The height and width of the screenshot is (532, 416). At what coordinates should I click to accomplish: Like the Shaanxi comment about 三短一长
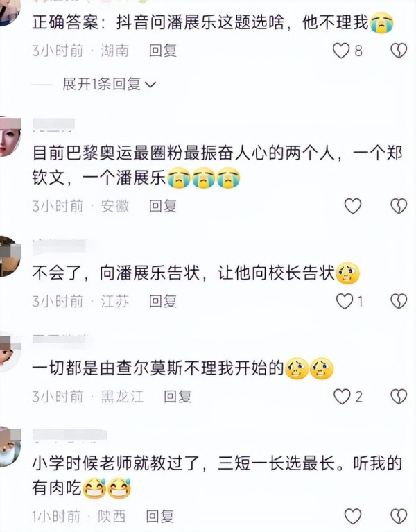(x=353, y=517)
